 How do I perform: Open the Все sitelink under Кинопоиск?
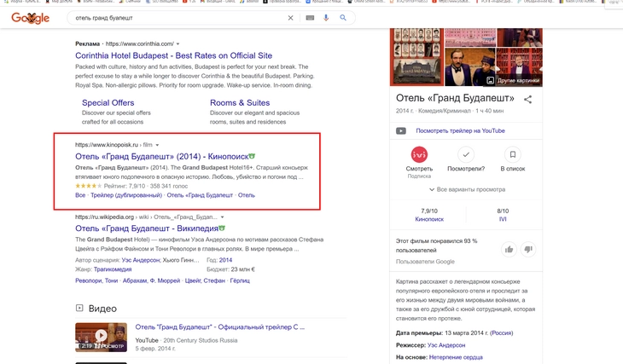pos(80,195)
